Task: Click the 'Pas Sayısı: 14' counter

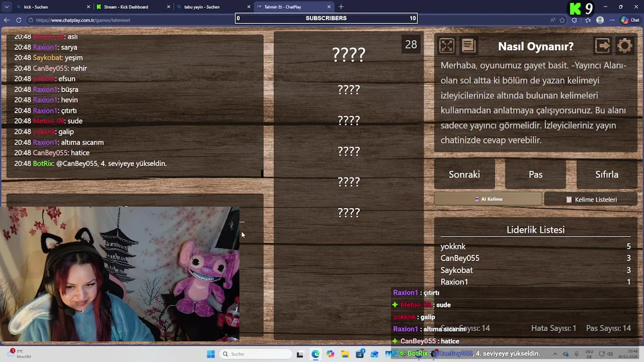Action: pyautogui.click(x=608, y=328)
